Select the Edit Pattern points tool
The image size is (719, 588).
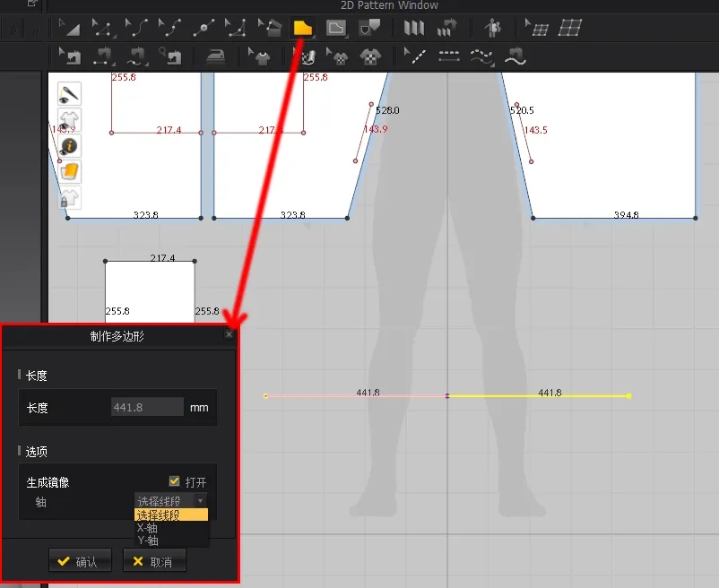pyautogui.click(x=103, y=28)
